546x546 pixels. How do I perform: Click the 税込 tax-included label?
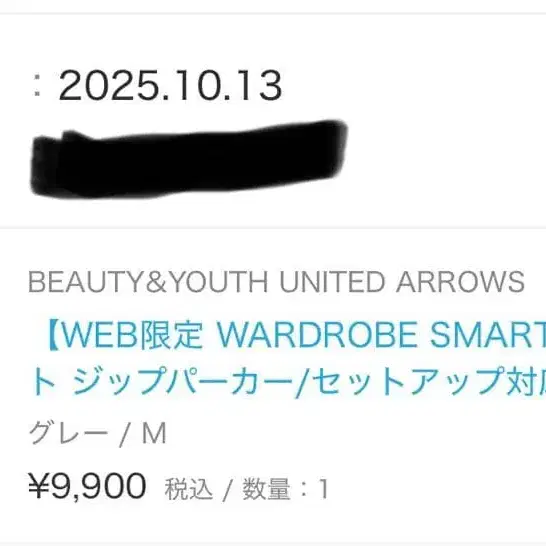(188, 489)
